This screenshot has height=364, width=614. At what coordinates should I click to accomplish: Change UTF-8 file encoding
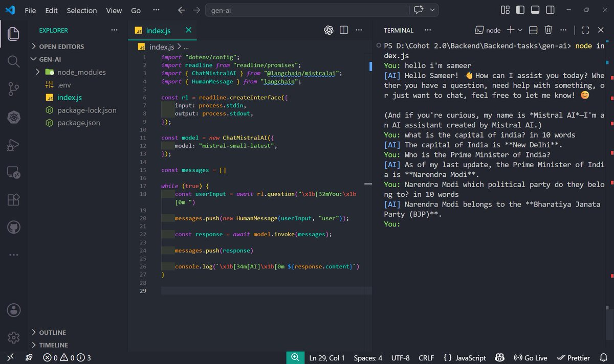400,358
